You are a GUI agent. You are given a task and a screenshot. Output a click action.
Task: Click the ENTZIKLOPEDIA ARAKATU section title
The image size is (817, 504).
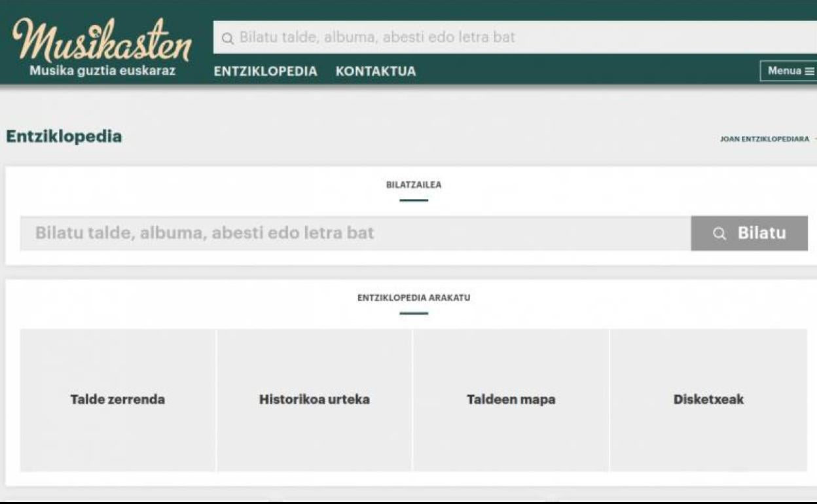414,298
